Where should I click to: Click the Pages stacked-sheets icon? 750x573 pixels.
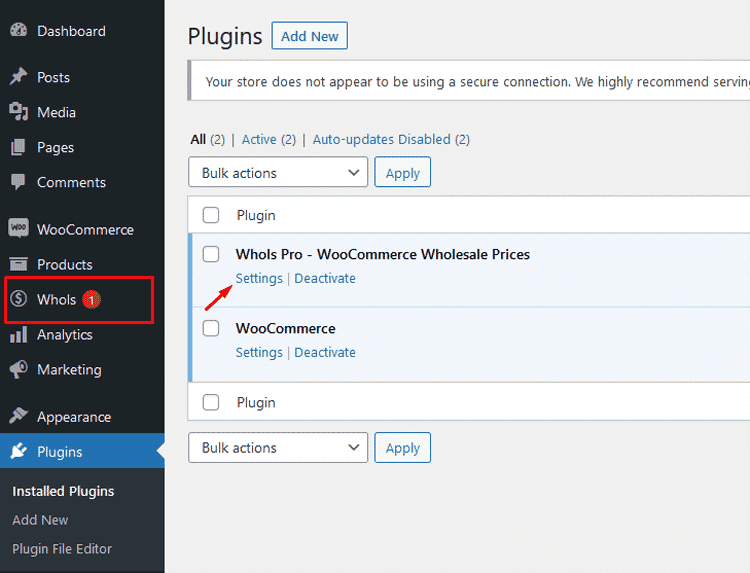[19, 147]
